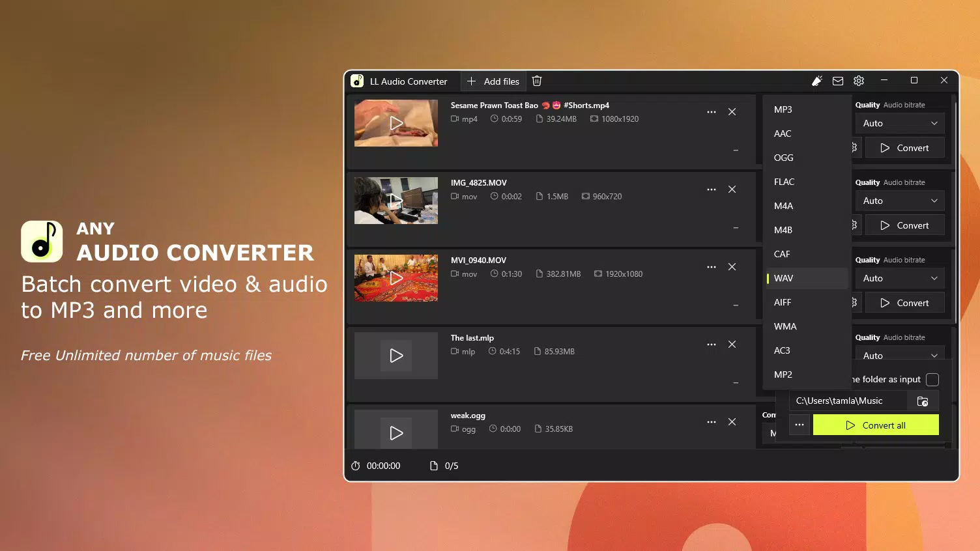Screen dimensions: 980x551
Task: Remove IMG_4825.MOV from the list
Action: click(732, 190)
